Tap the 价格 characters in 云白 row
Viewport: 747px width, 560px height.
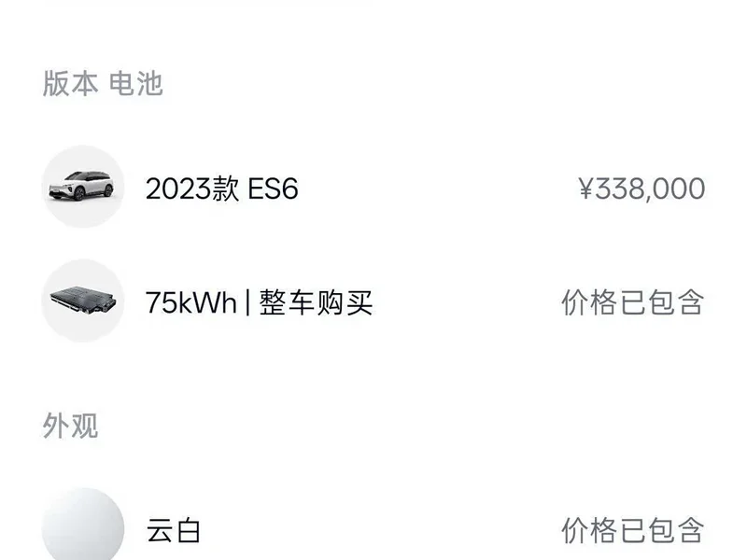pos(589,530)
